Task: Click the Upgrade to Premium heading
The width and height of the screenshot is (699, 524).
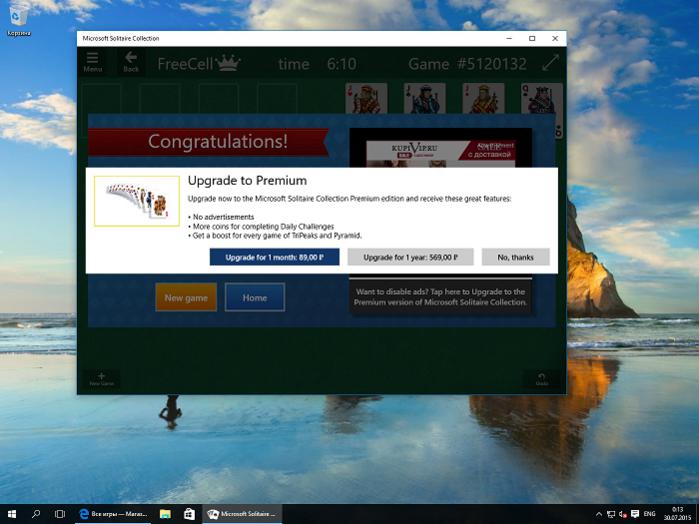Action: [x=247, y=181]
